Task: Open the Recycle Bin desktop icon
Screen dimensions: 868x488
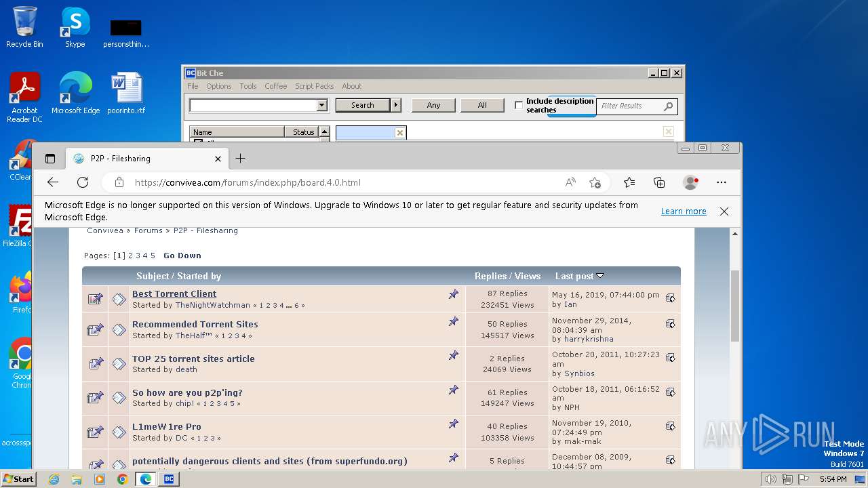Action: pyautogui.click(x=24, y=28)
